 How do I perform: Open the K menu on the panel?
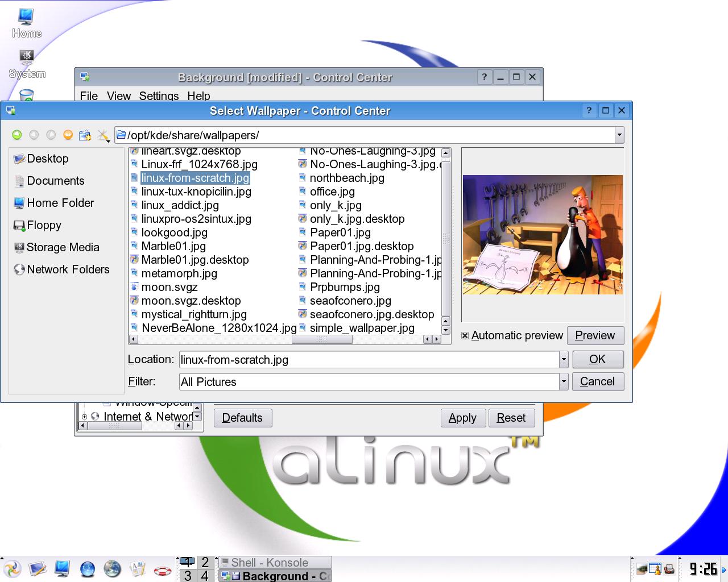pyautogui.click(x=12, y=568)
